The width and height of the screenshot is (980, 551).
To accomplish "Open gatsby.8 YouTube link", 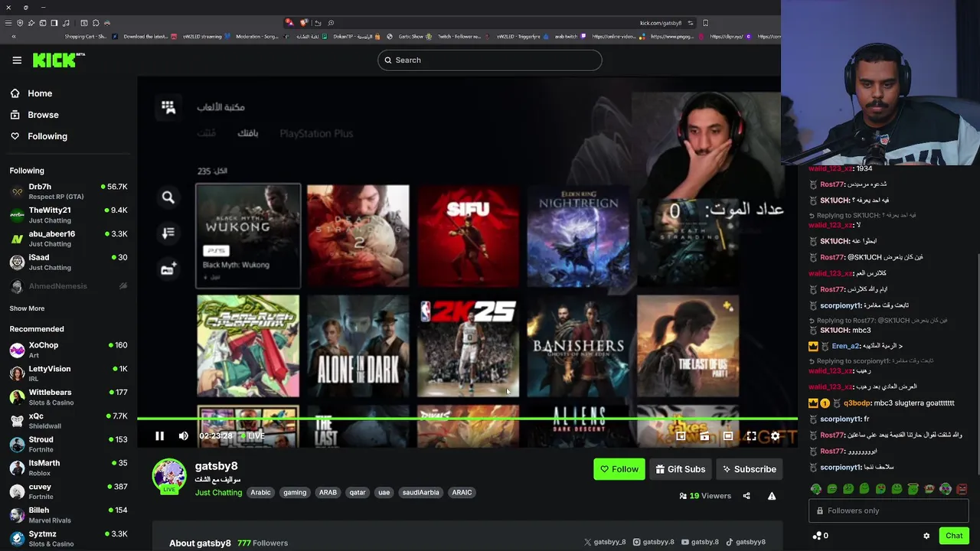I will click(700, 542).
